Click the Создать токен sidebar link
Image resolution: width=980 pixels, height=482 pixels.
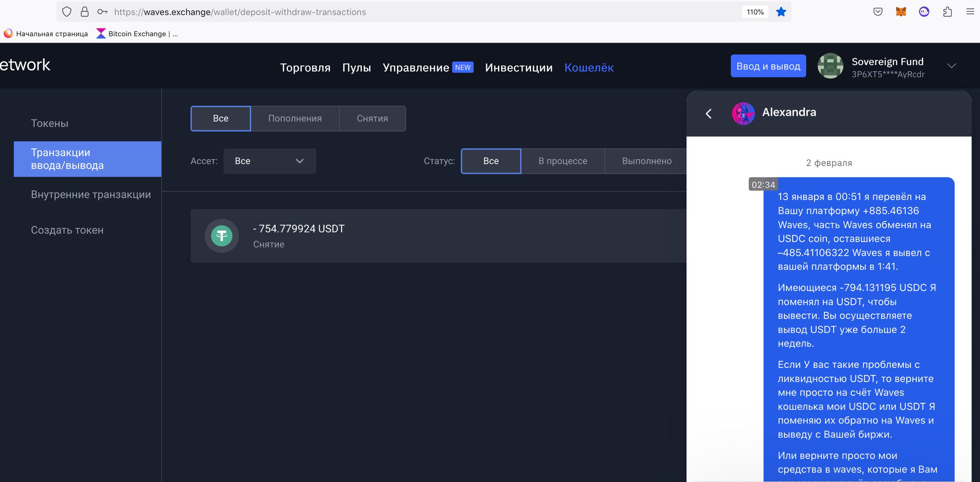(67, 230)
